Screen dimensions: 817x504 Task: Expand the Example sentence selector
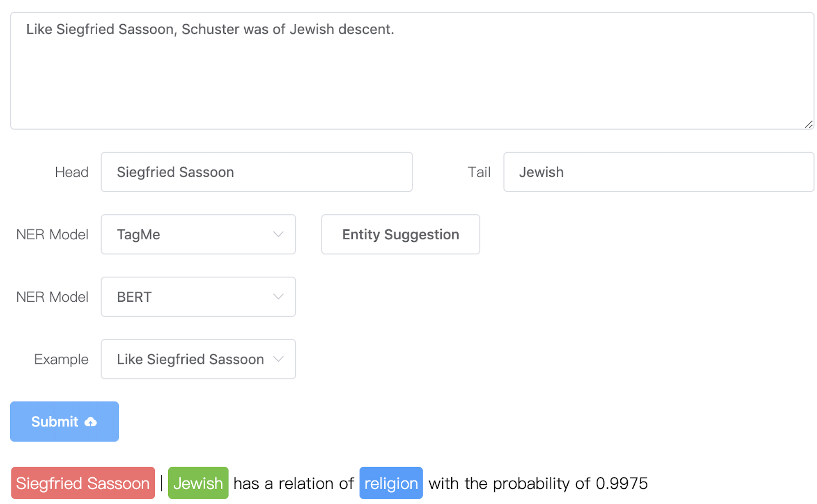(198, 359)
